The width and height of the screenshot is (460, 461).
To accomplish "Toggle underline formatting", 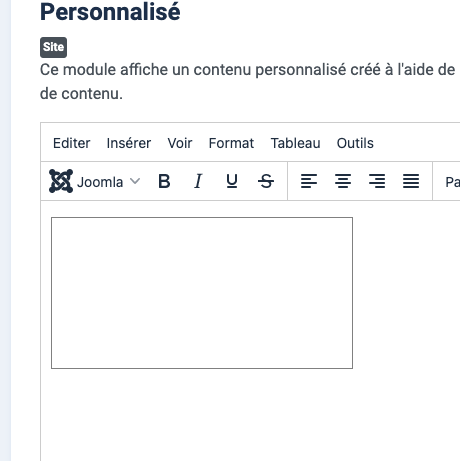I will click(232, 181).
